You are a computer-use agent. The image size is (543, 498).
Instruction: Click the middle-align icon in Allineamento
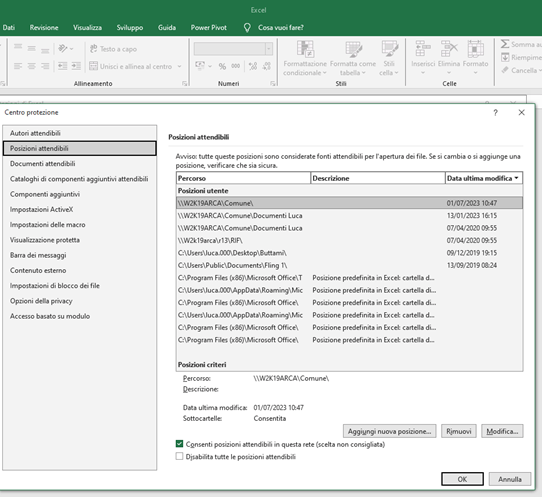click(32, 48)
